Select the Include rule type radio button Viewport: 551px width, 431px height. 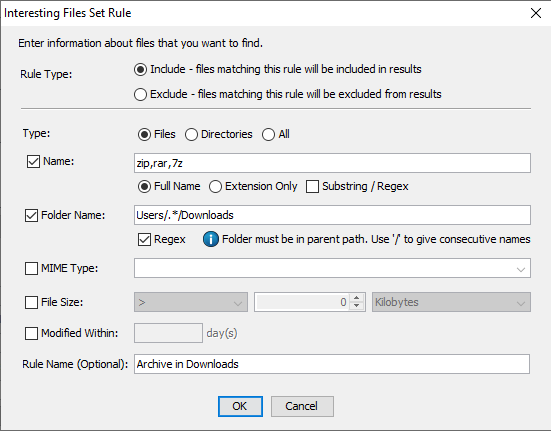(x=140, y=69)
